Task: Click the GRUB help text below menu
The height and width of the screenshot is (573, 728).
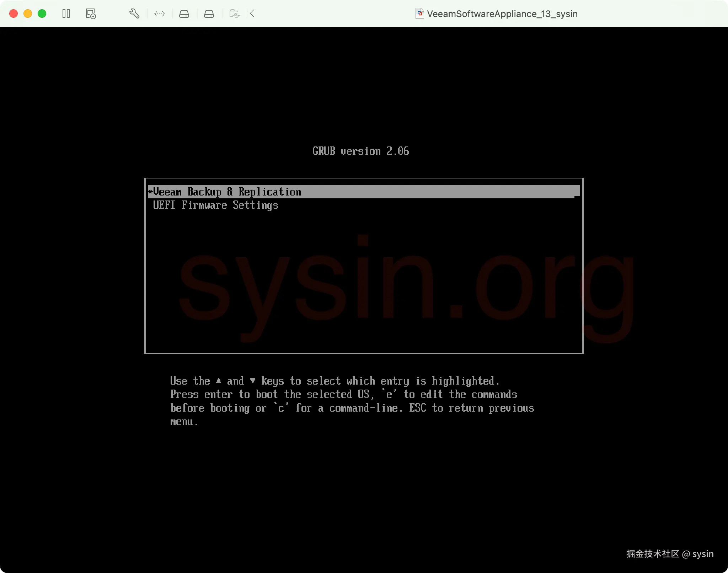Action: (352, 401)
